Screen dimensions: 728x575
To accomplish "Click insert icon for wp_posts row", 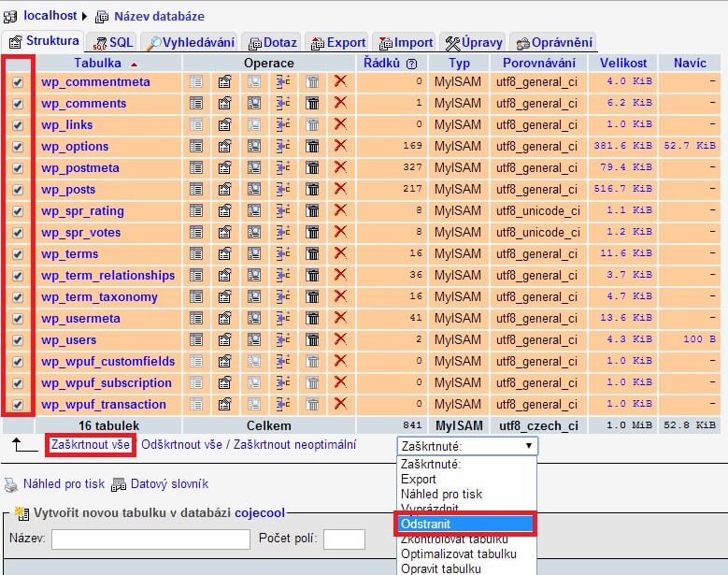I will tap(283, 189).
